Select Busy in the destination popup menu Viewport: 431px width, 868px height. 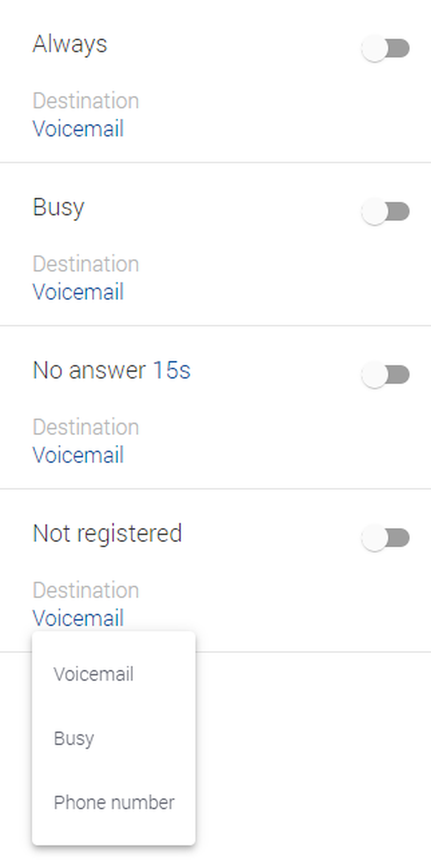click(74, 738)
